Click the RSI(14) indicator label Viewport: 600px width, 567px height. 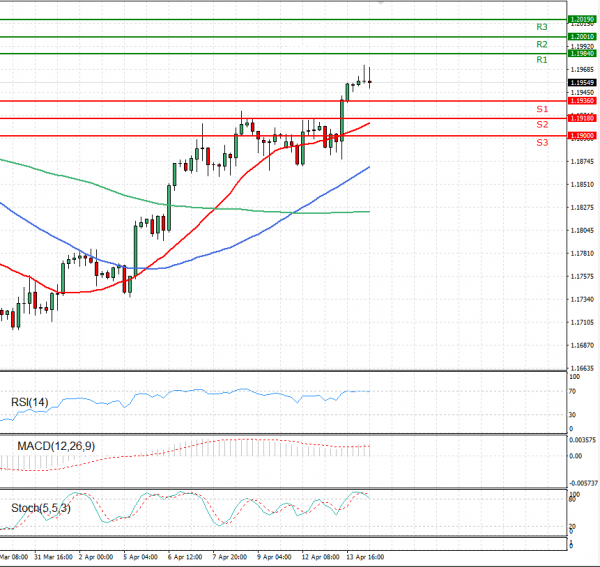click(x=30, y=402)
